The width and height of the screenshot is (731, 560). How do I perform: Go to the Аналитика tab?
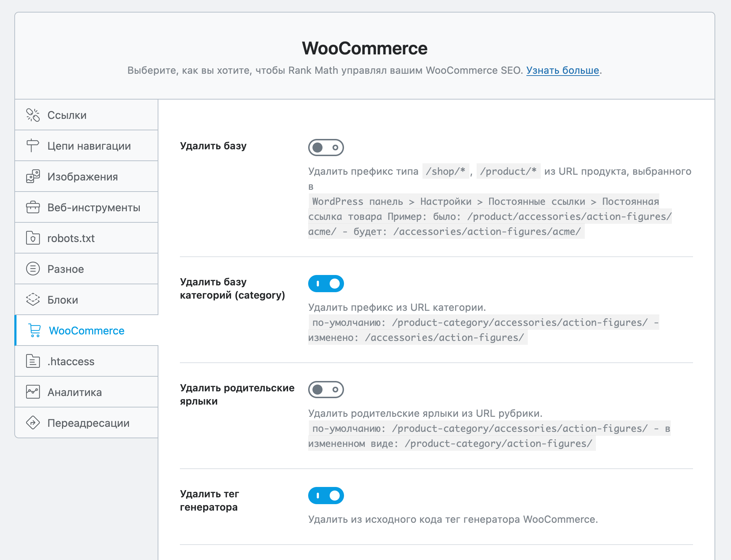86,392
